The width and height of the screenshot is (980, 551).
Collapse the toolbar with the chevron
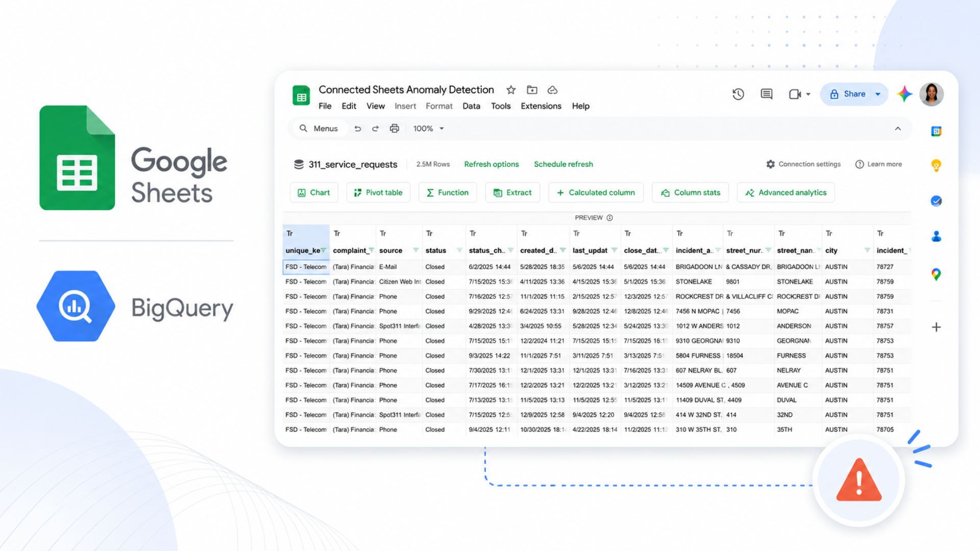point(898,129)
